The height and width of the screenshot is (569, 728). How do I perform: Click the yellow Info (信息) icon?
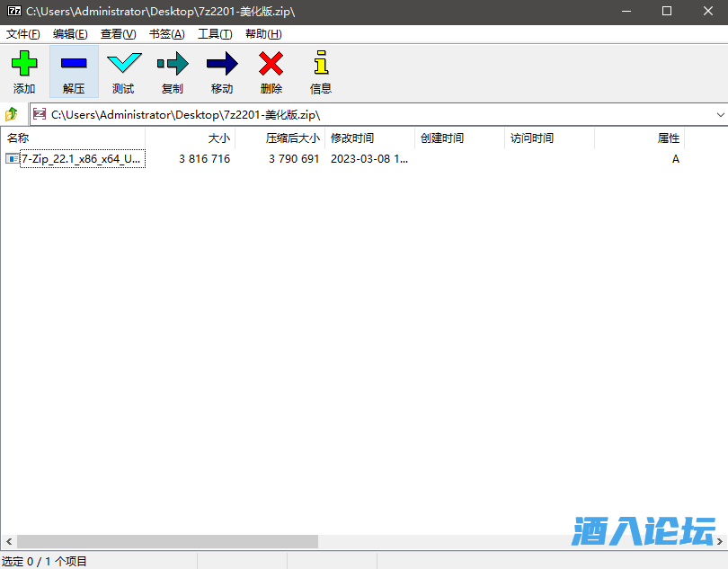click(x=321, y=64)
